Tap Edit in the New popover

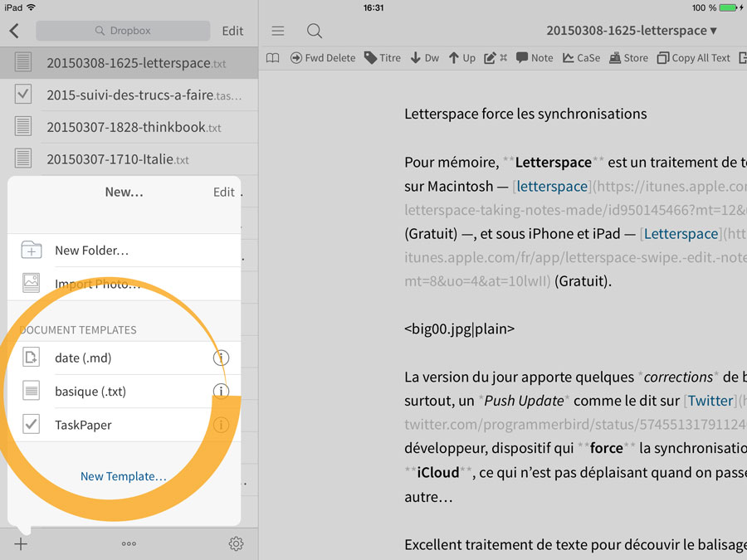pyautogui.click(x=224, y=192)
